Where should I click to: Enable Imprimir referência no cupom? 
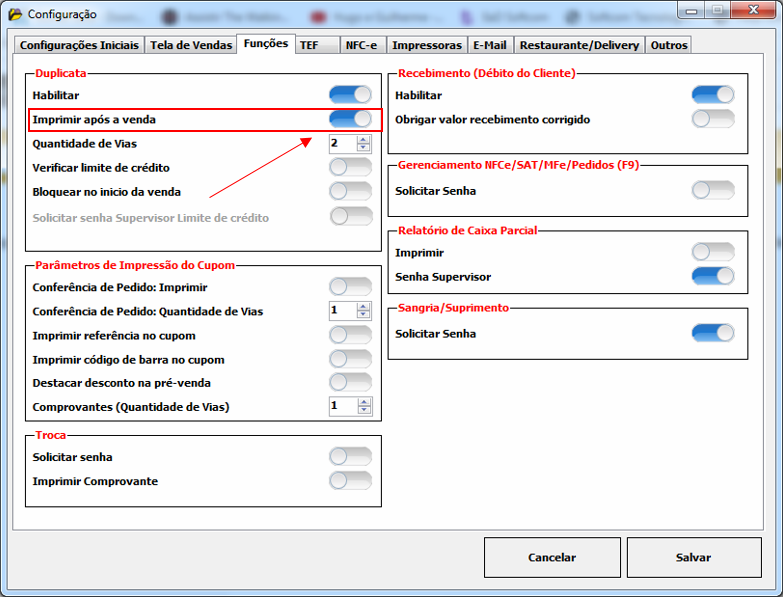[x=350, y=335]
